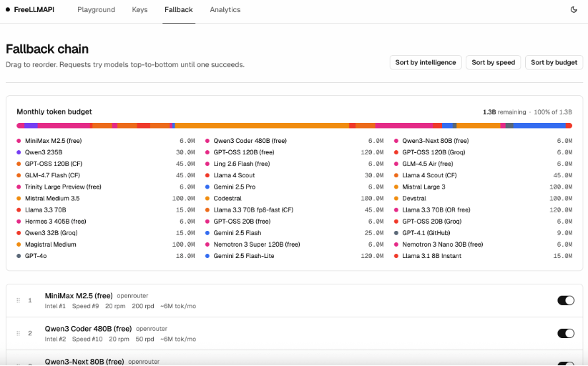This screenshot has width=588, height=366.
Task: Click the pink dot beside Hermes 3 405B (free)
Action: point(19,222)
